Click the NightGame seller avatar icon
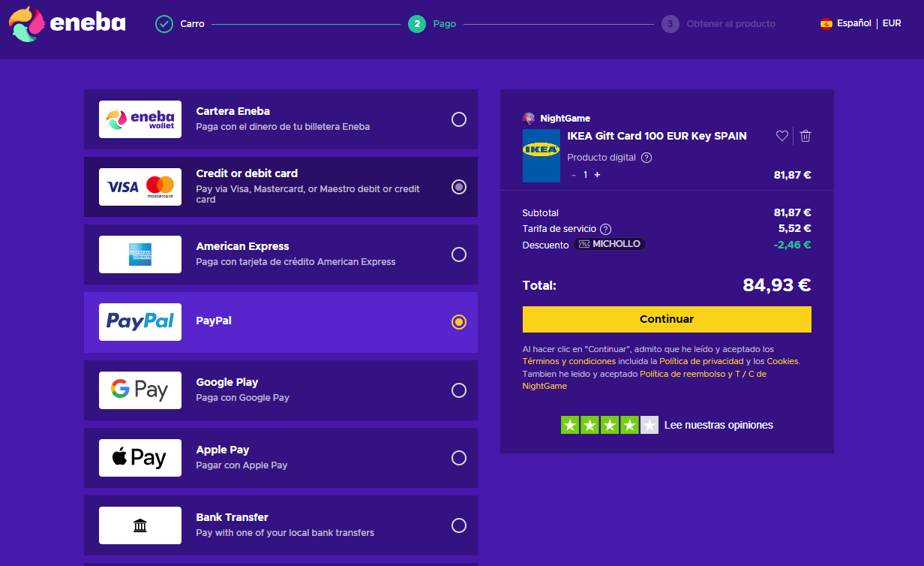 click(529, 118)
